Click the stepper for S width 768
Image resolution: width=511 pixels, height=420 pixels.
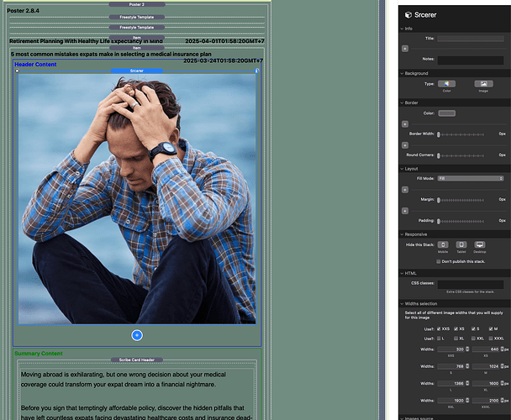click(467, 366)
